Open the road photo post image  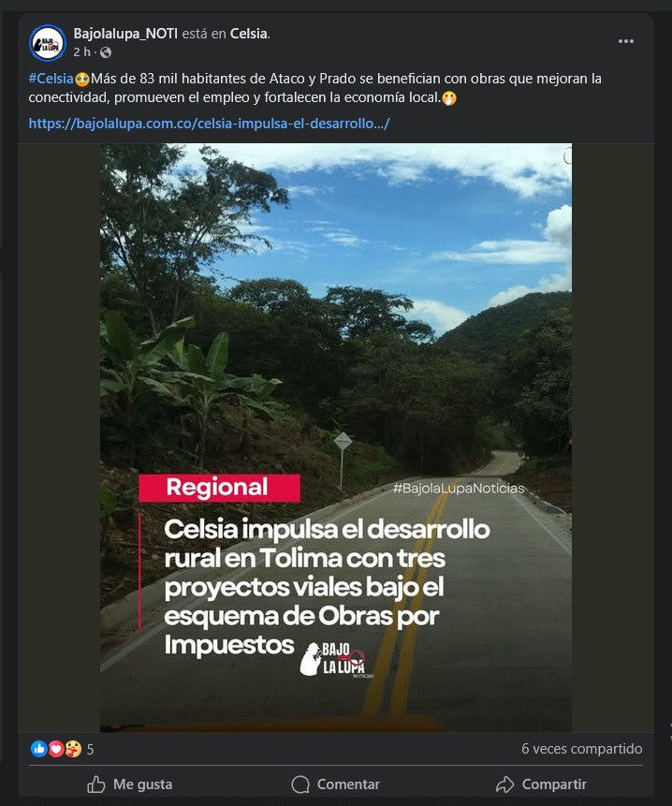point(335,437)
